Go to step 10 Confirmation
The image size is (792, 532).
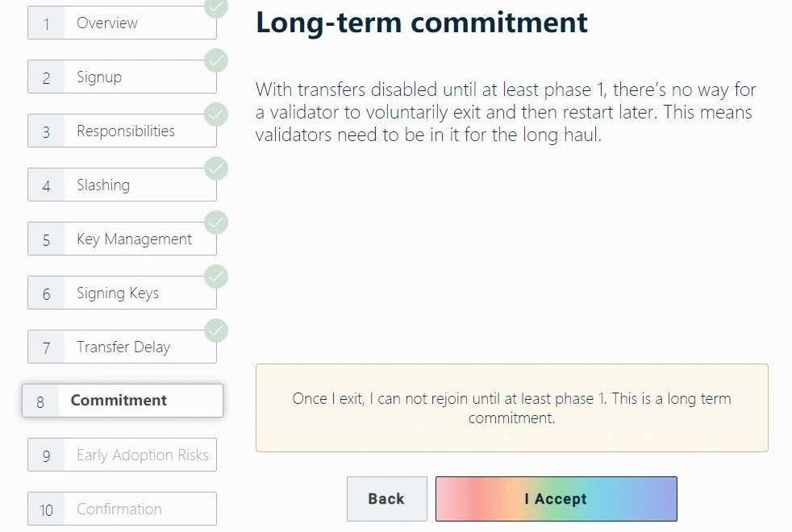click(122, 509)
